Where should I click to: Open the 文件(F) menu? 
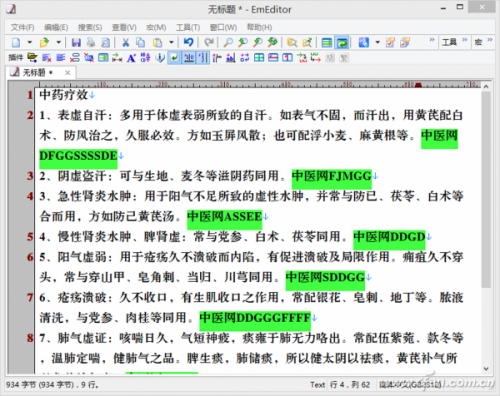(22, 27)
